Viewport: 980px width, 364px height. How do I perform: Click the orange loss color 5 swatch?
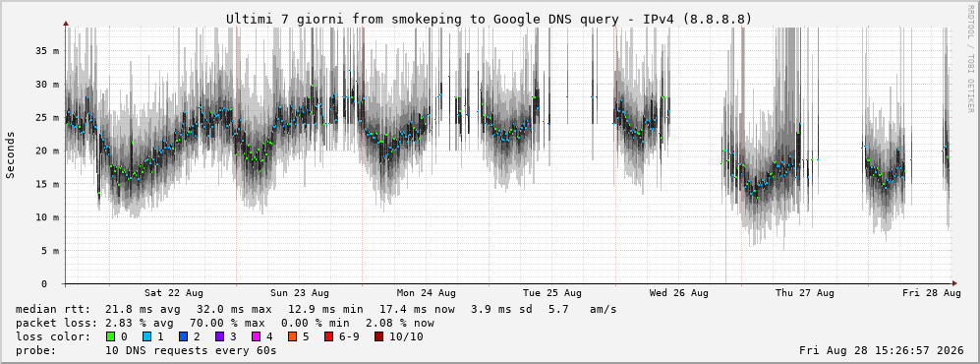(x=294, y=337)
